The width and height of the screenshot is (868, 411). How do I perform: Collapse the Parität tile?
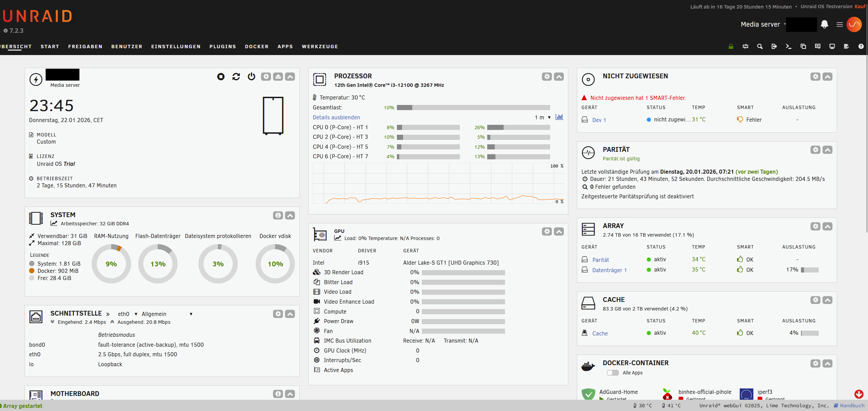tap(827, 150)
